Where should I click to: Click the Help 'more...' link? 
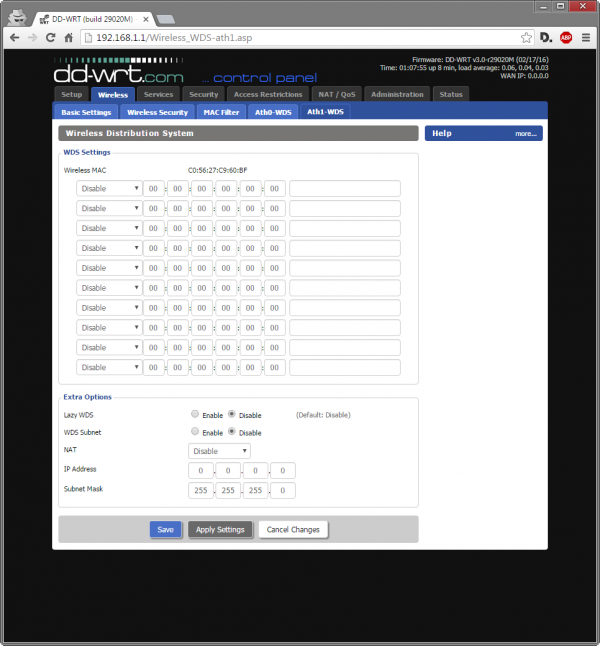tap(526, 133)
